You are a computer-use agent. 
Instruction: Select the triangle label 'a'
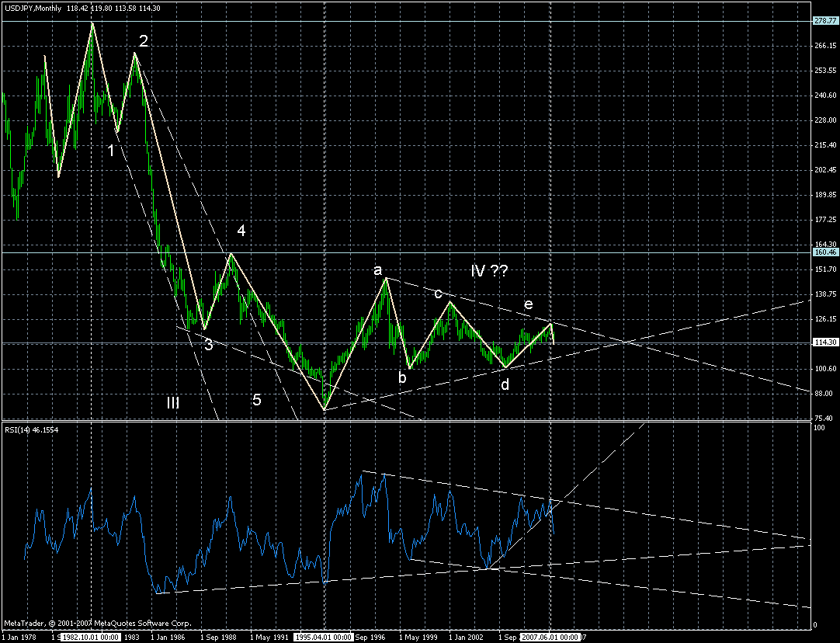(377, 269)
